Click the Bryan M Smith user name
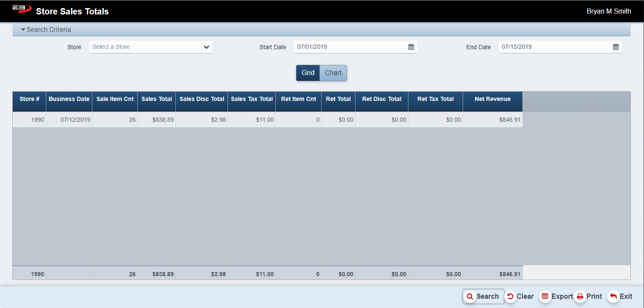 coord(608,11)
